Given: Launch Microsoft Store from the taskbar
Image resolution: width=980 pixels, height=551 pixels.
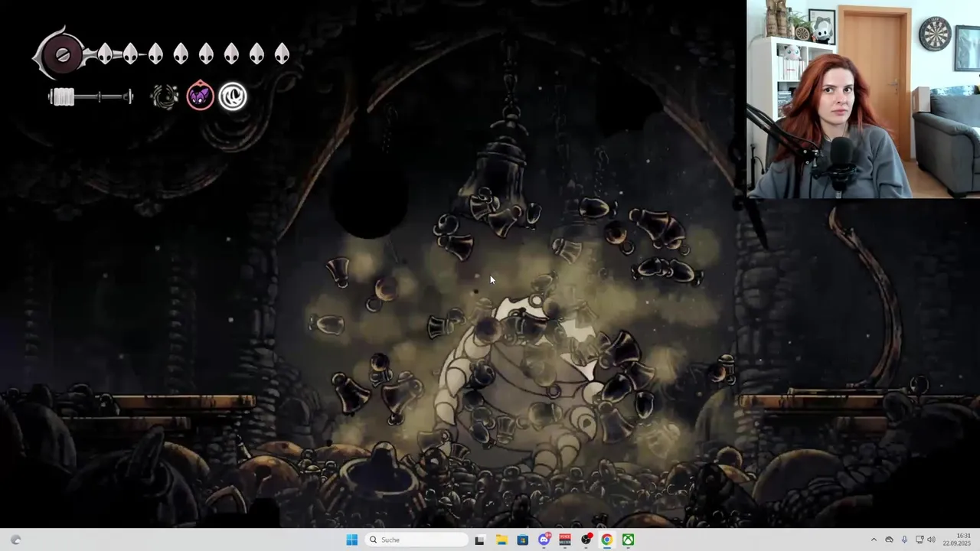Looking at the screenshot, I should pyautogui.click(x=523, y=540).
